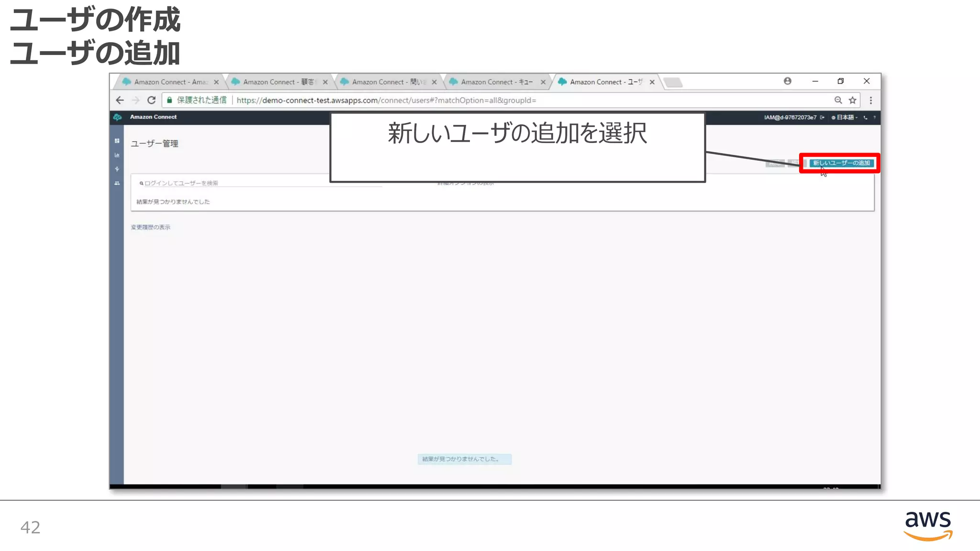Click the 保護された通信 security label
Screen dimensions: 980x551
tap(201, 100)
